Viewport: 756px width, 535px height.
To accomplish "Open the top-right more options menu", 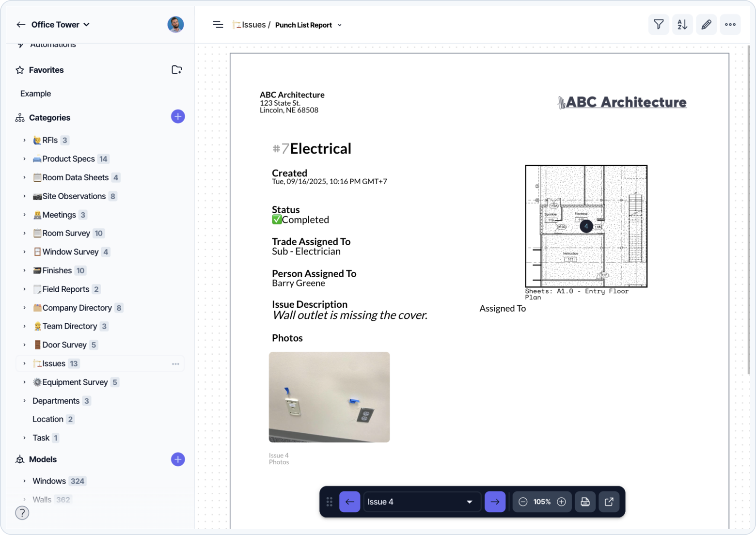I will click(730, 25).
